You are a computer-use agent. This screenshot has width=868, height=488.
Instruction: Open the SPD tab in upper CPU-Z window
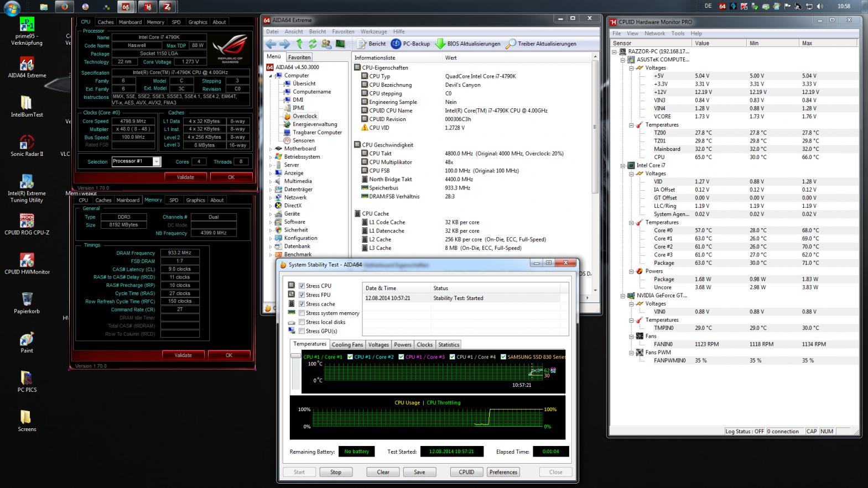[x=176, y=22]
